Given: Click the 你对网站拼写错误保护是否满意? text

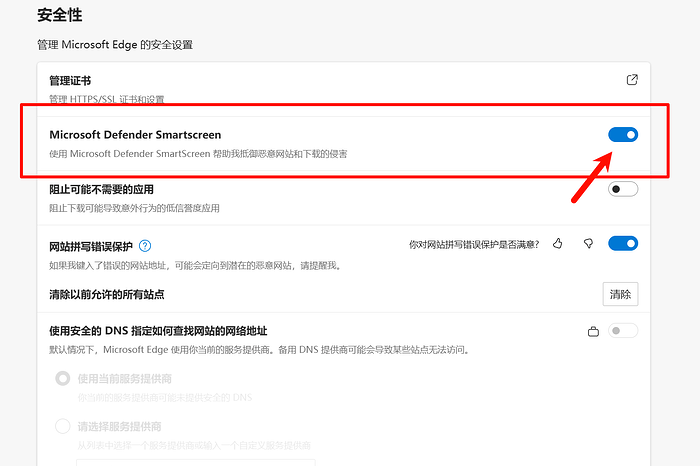Looking at the screenshot, I should pyautogui.click(x=474, y=245).
